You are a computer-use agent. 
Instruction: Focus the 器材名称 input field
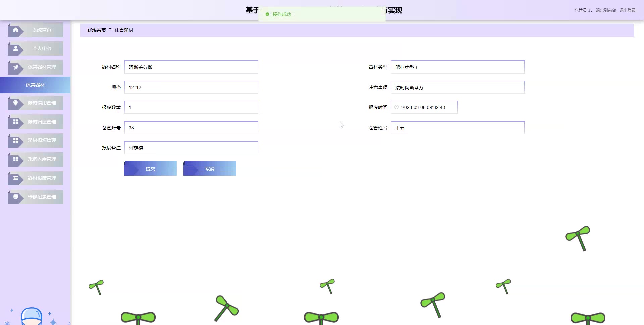click(x=191, y=67)
